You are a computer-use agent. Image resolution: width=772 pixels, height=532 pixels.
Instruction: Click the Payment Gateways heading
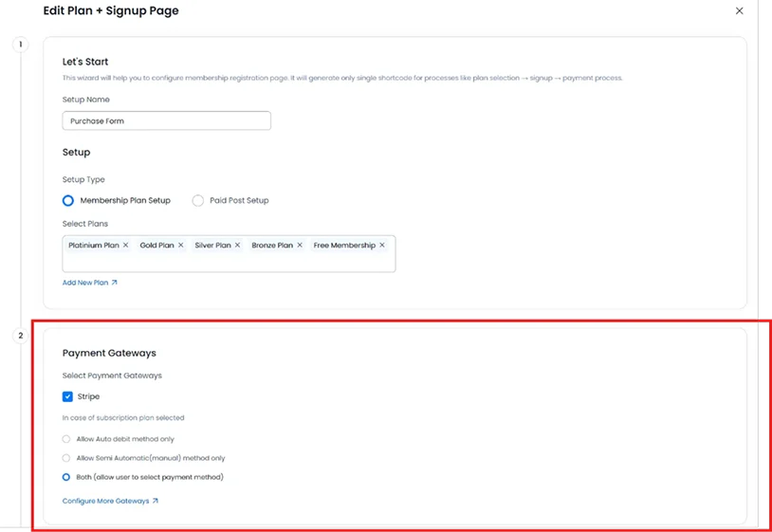(109, 354)
